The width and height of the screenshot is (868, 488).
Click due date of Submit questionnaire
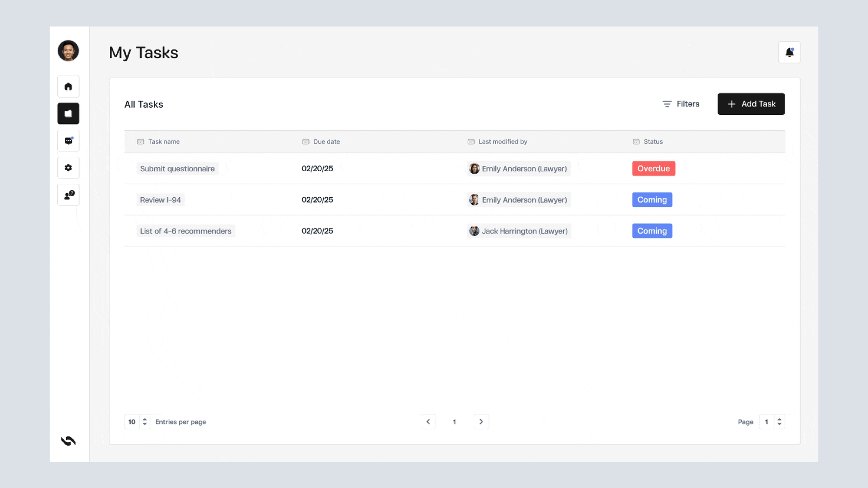(x=317, y=169)
